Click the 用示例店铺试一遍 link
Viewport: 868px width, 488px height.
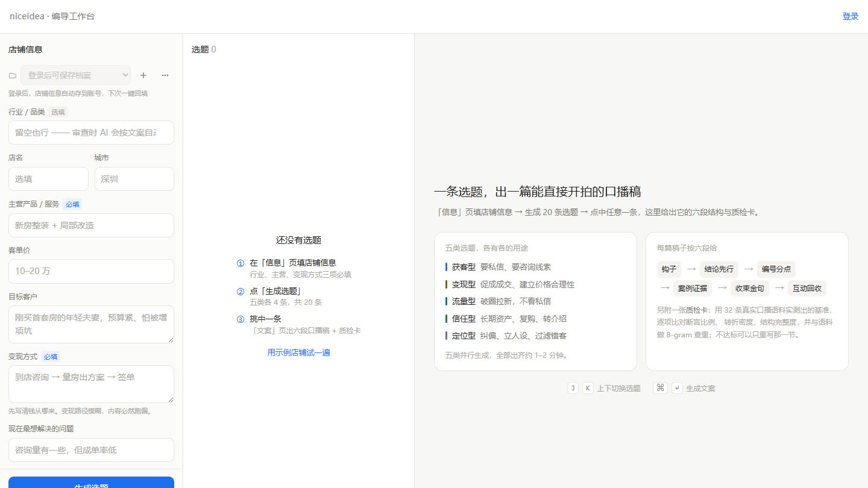tap(298, 352)
